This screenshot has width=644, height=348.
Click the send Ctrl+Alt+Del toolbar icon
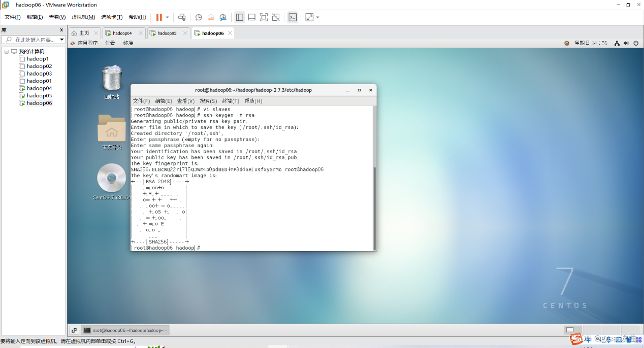click(x=182, y=17)
